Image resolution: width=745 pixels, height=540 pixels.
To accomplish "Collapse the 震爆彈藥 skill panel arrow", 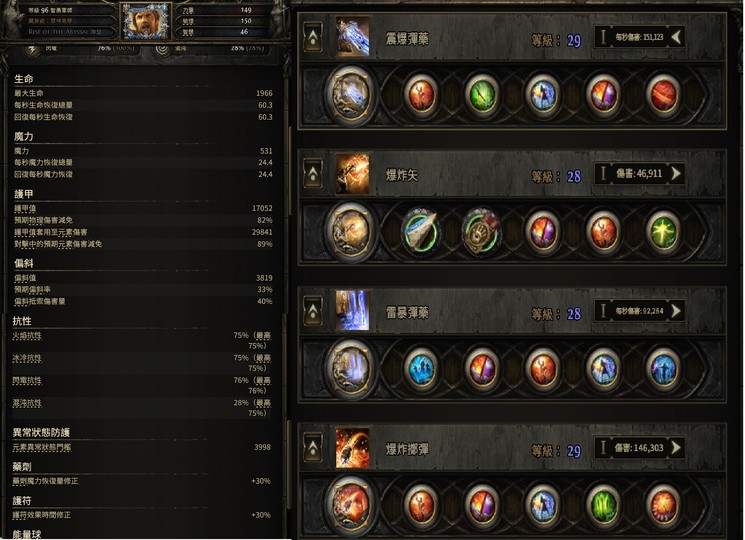I will pos(313,38).
